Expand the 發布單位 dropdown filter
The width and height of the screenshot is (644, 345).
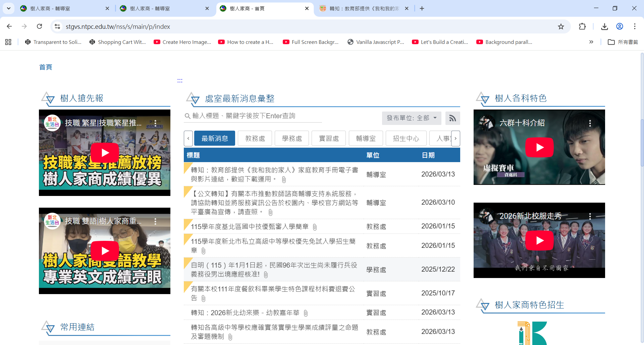tap(411, 118)
